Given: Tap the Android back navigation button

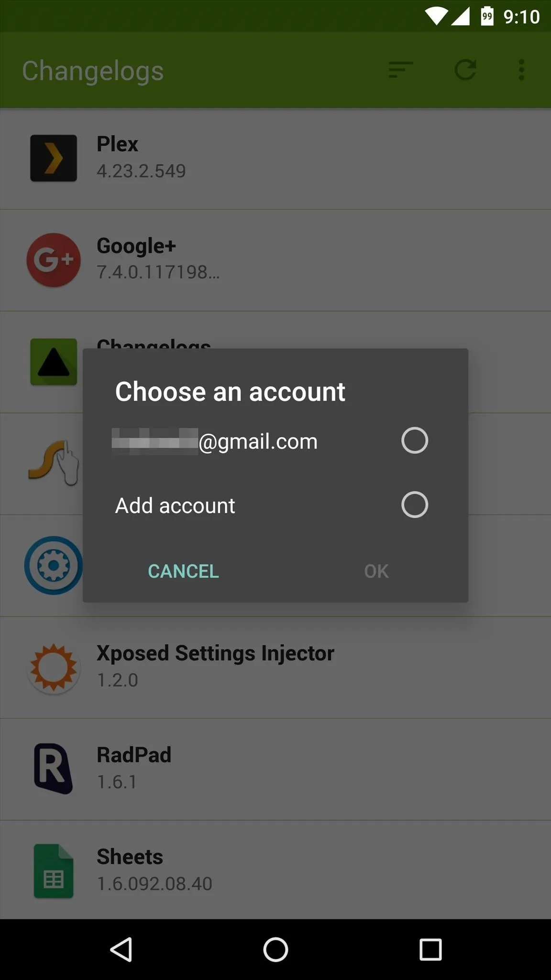Looking at the screenshot, I should click(121, 949).
